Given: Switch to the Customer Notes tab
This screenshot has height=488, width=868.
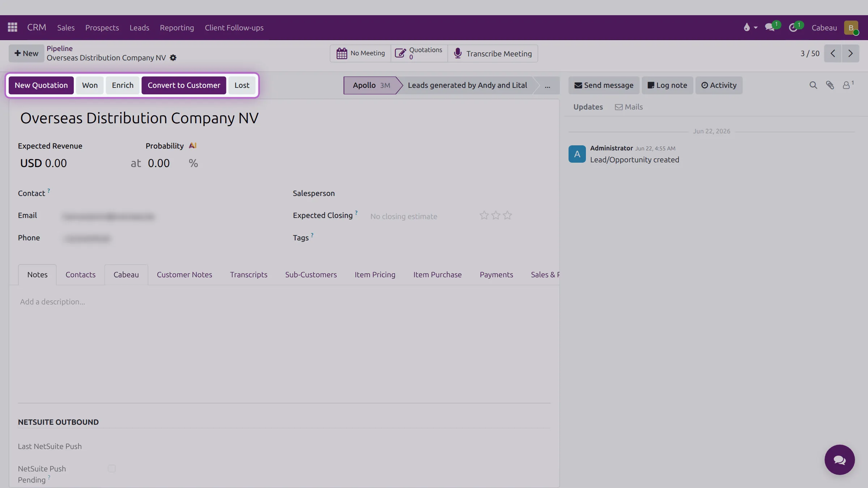Looking at the screenshot, I should (x=184, y=275).
